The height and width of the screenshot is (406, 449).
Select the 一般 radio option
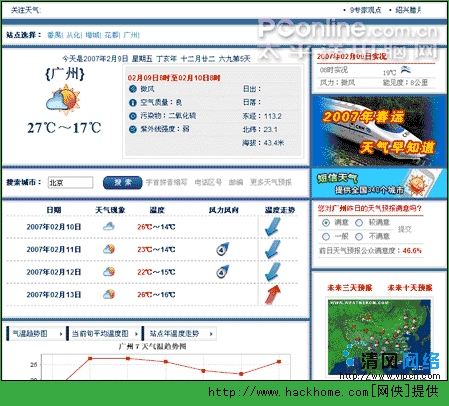point(326,237)
